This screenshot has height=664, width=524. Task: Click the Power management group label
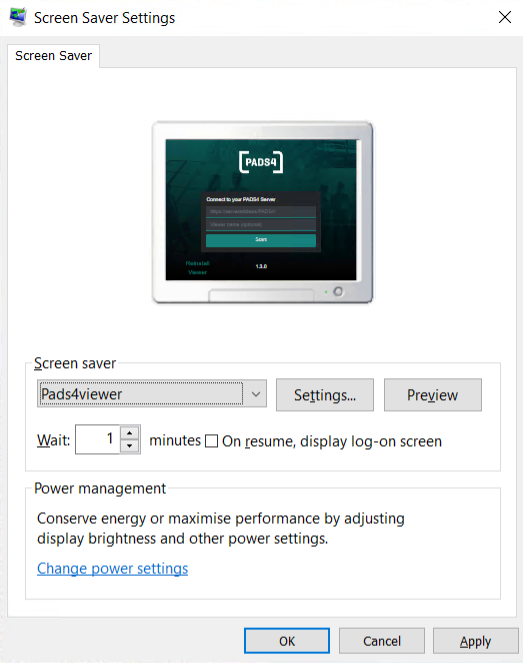100,488
